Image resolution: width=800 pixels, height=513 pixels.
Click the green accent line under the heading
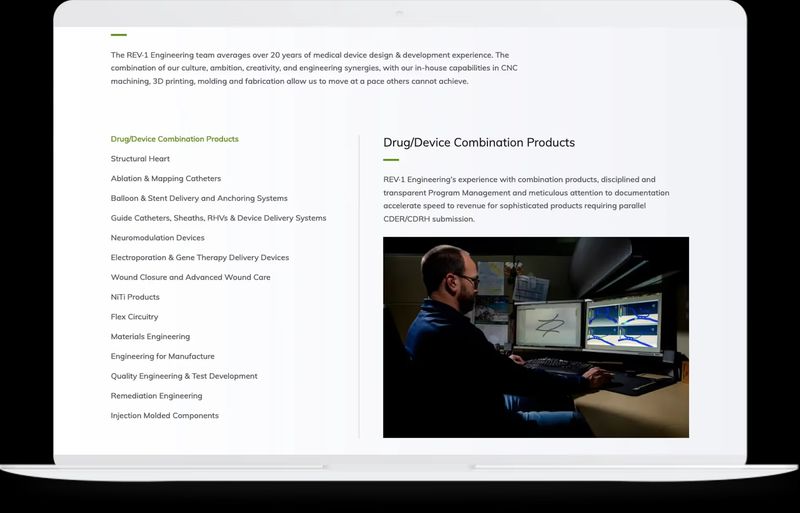click(x=390, y=160)
